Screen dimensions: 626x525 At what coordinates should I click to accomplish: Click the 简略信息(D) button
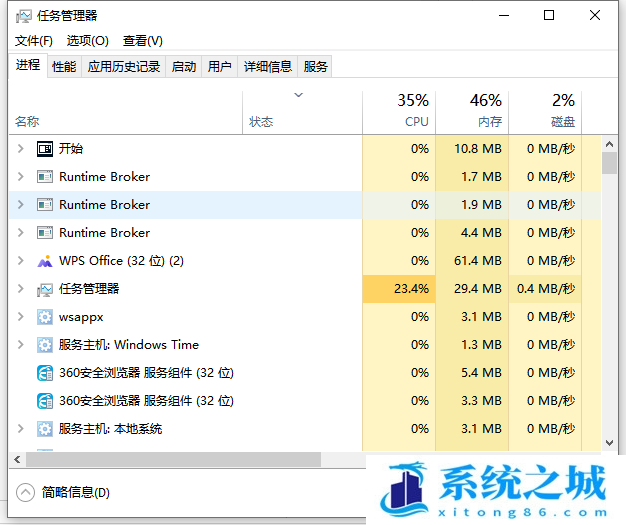point(63,492)
